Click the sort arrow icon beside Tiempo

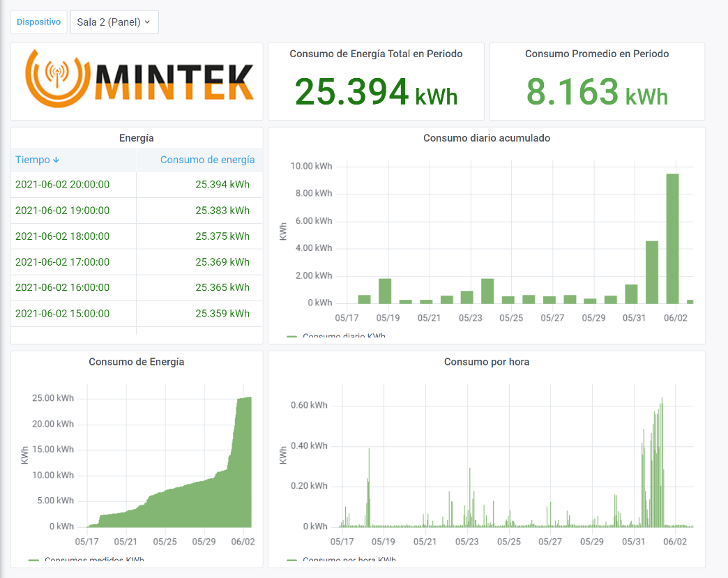click(x=58, y=160)
